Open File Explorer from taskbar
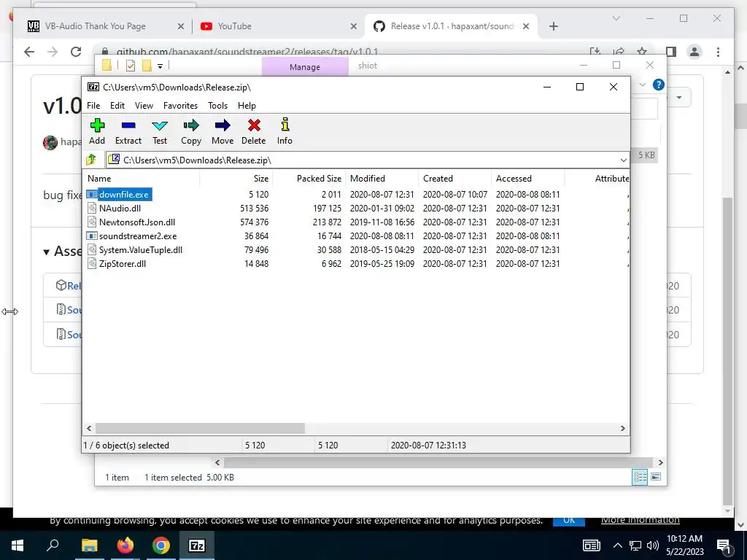The height and width of the screenshot is (560, 747). [89, 545]
